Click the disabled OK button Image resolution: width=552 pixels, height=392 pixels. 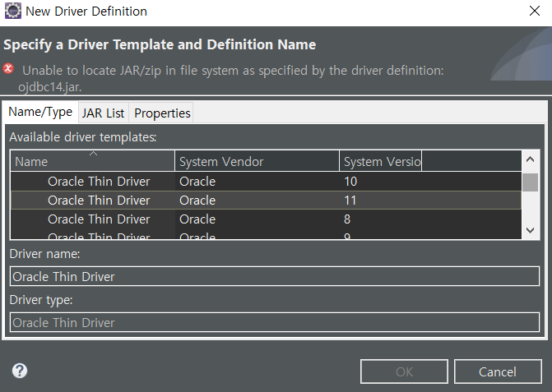pyautogui.click(x=404, y=371)
